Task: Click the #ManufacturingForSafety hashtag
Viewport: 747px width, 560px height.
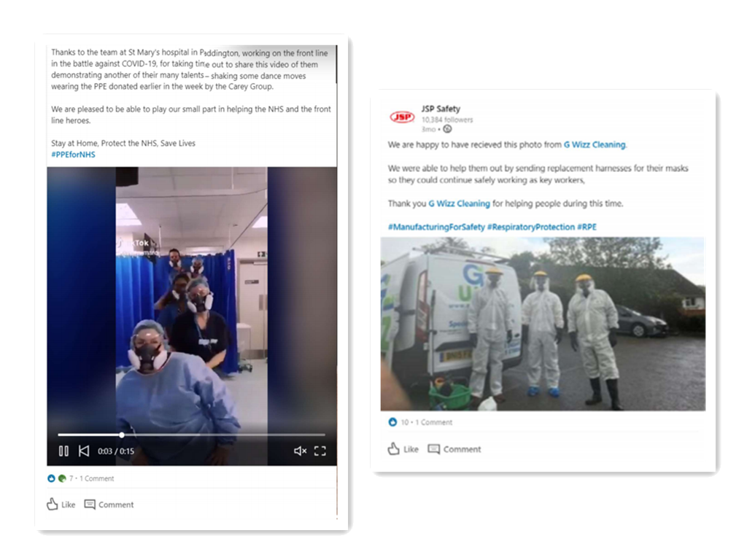Action: click(436, 227)
